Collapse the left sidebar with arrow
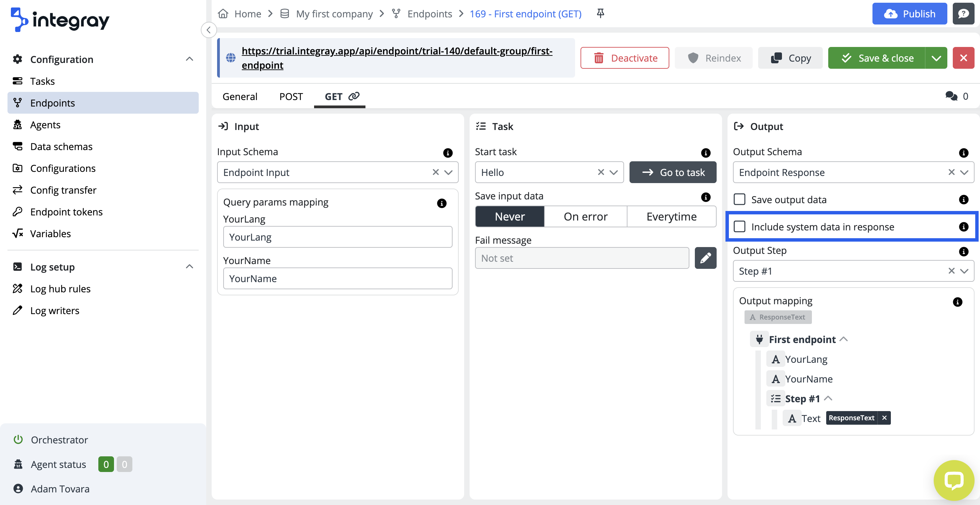The width and height of the screenshot is (980, 505). click(x=209, y=30)
